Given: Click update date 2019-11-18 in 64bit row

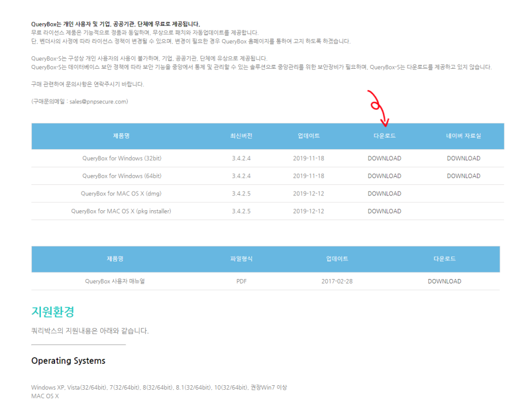Looking at the screenshot, I should point(308,176).
